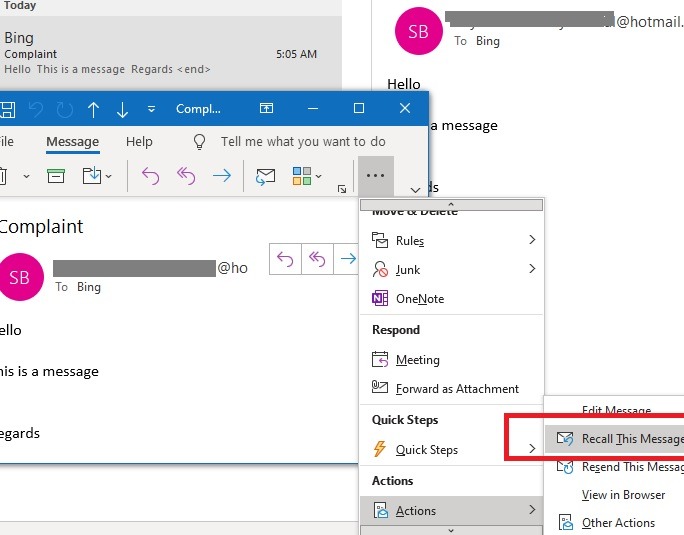Click the Reply All icon in ribbon
The image size is (684, 535).
186,176
